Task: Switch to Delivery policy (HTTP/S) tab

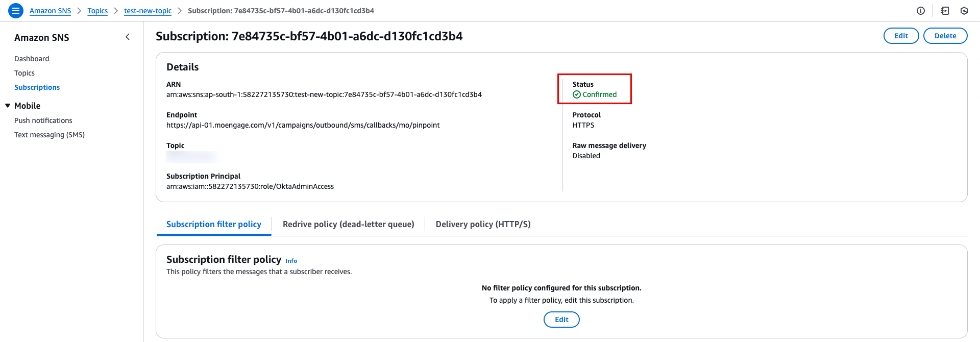Action: 483,224
